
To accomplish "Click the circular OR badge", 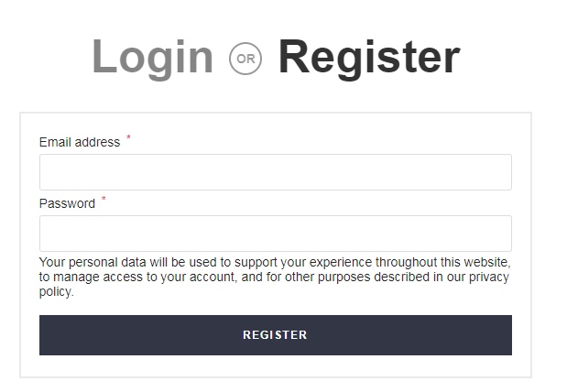I will point(245,59).
